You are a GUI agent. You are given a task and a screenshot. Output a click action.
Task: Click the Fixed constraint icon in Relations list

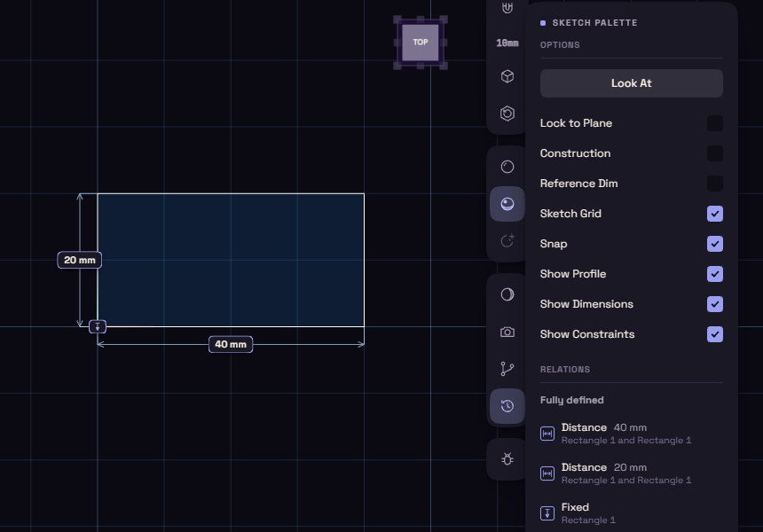[547, 513]
